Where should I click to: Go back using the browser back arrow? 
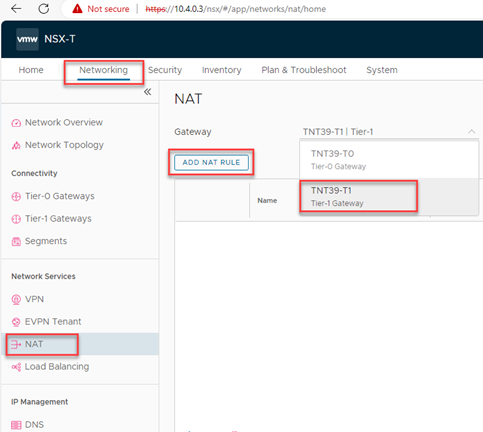16,9
